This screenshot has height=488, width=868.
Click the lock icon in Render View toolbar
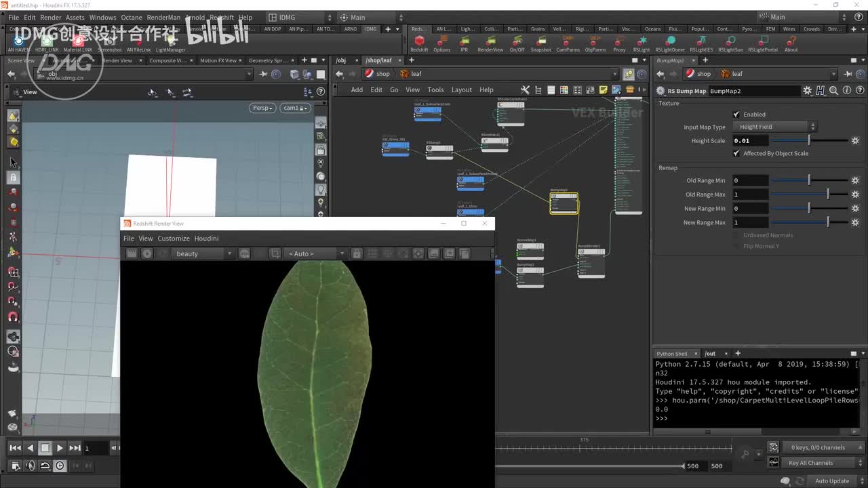356,253
